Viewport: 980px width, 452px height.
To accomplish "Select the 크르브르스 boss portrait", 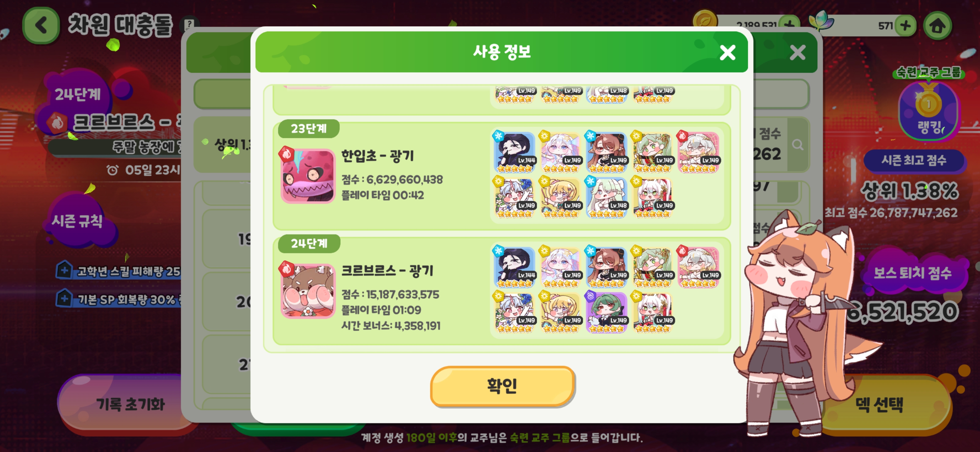I will (308, 291).
